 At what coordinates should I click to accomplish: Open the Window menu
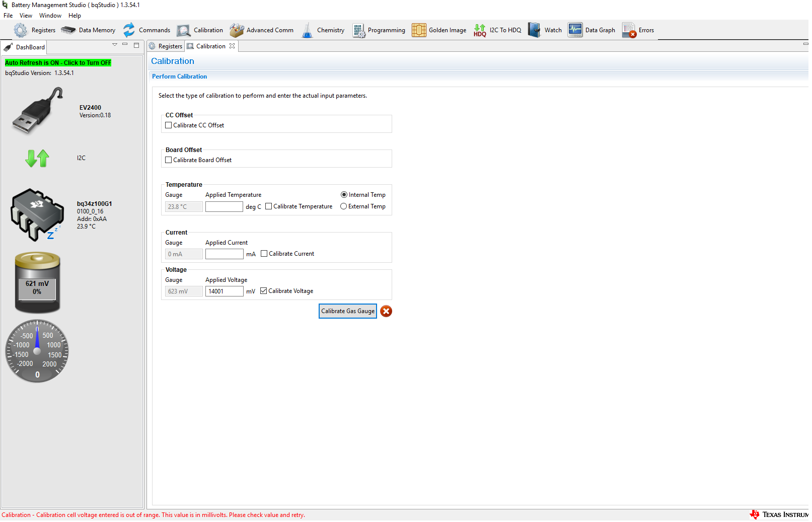coord(50,16)
